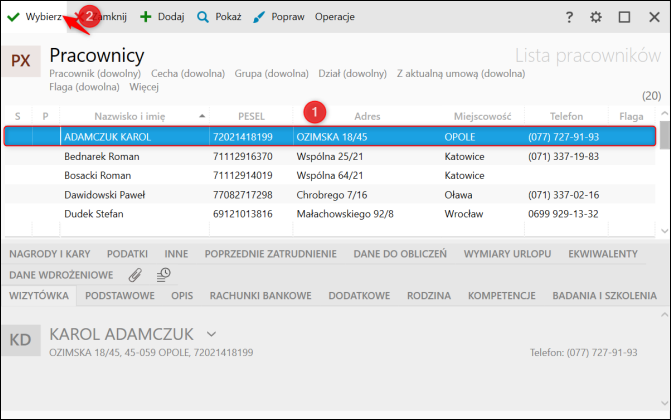
Task: Click the PX Pracownicy module icon
Action: 21,61
